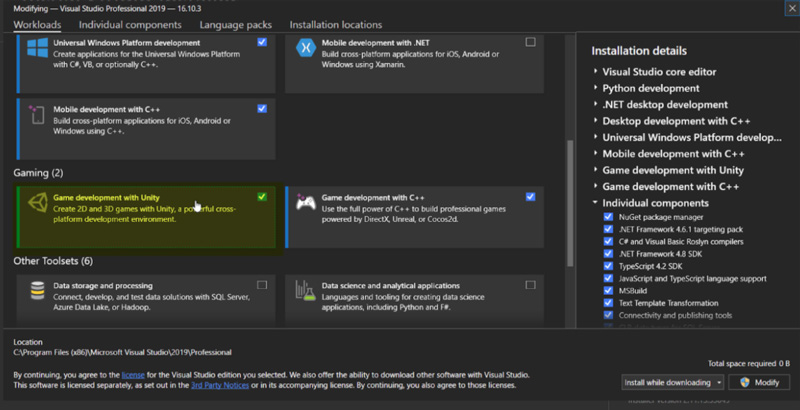This screenshot has width=800, height=410.
Task: Switch to the Individual components tab
Action: pos(130,24)
